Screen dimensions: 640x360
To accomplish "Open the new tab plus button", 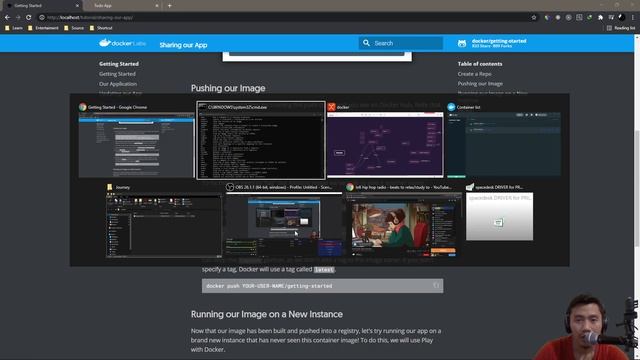I will point(169,6).
